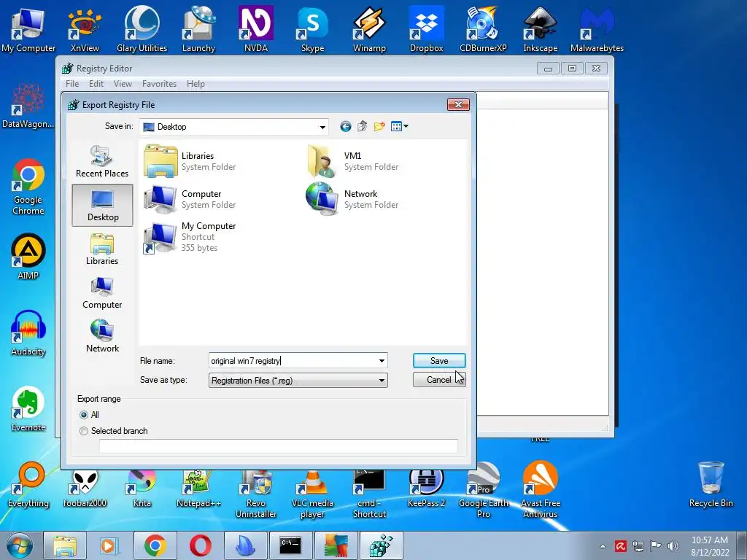Click the taskbar command prompt icon
The image size is (747, 560).
pos(291,545)
